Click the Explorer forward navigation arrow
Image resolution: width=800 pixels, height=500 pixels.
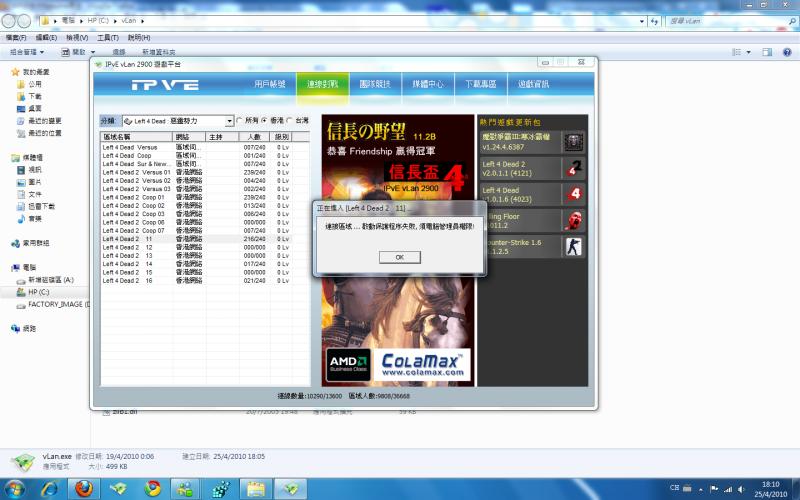pos(24,21)
